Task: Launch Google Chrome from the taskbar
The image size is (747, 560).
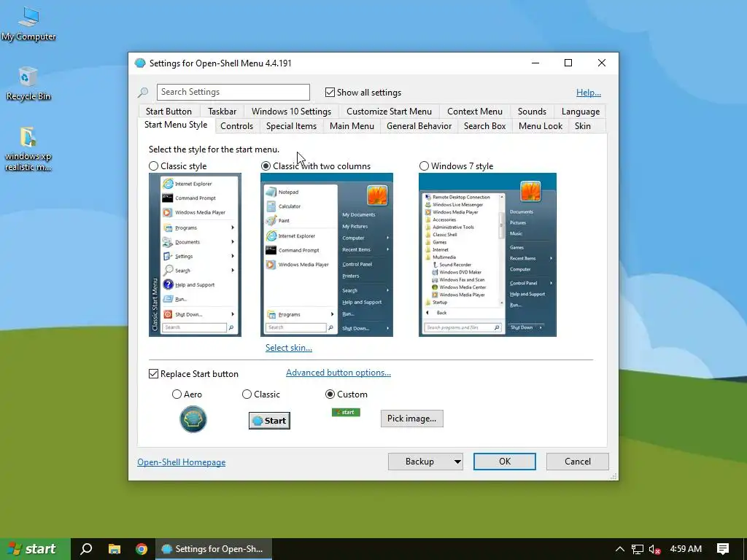Action: 142,548
